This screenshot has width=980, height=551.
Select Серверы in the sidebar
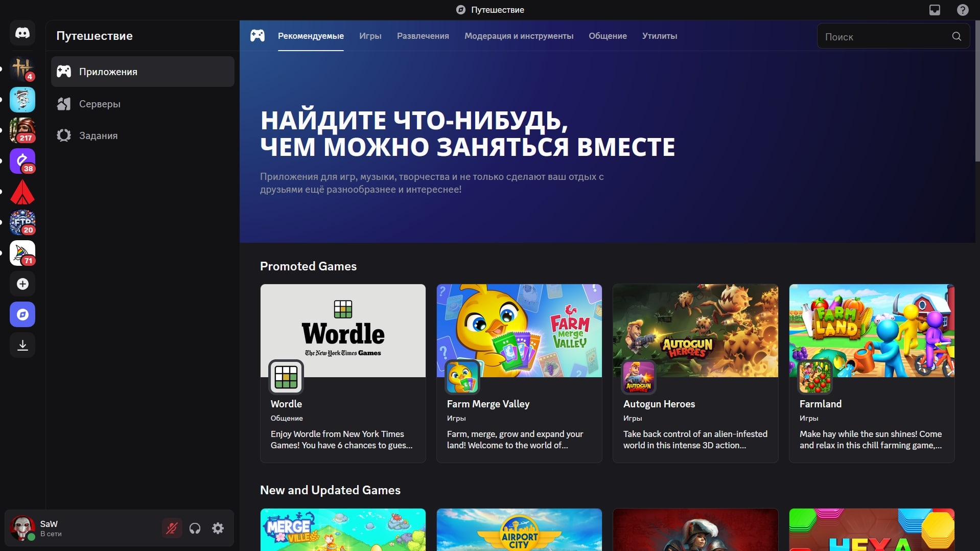coord(143,104)
